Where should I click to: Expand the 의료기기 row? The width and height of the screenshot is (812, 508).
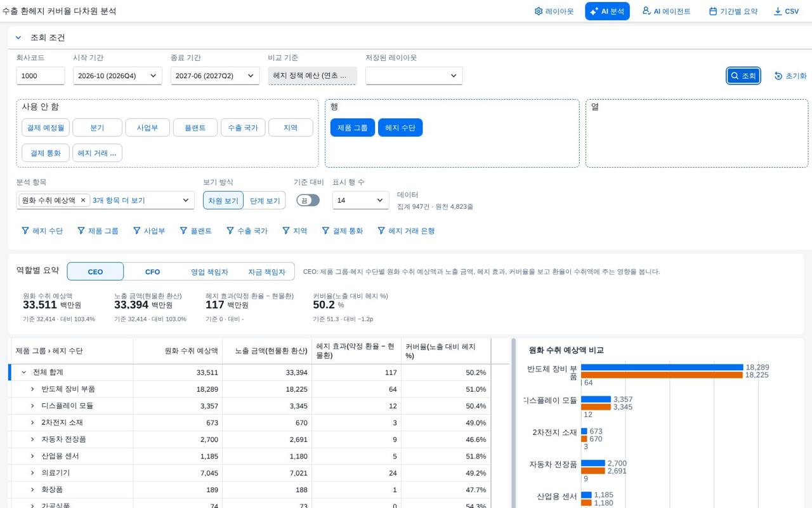tap(32, 473)
